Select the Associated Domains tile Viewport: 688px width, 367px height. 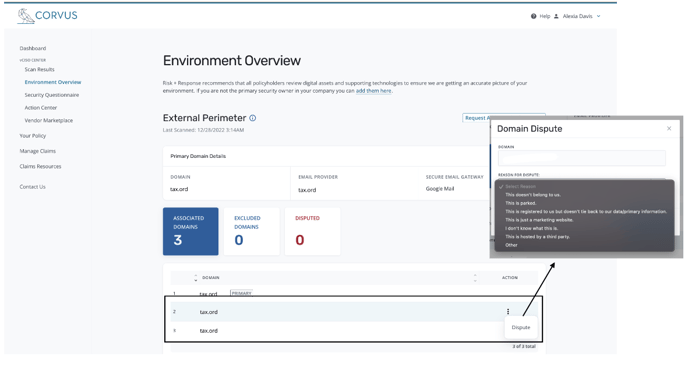(190, 231)
